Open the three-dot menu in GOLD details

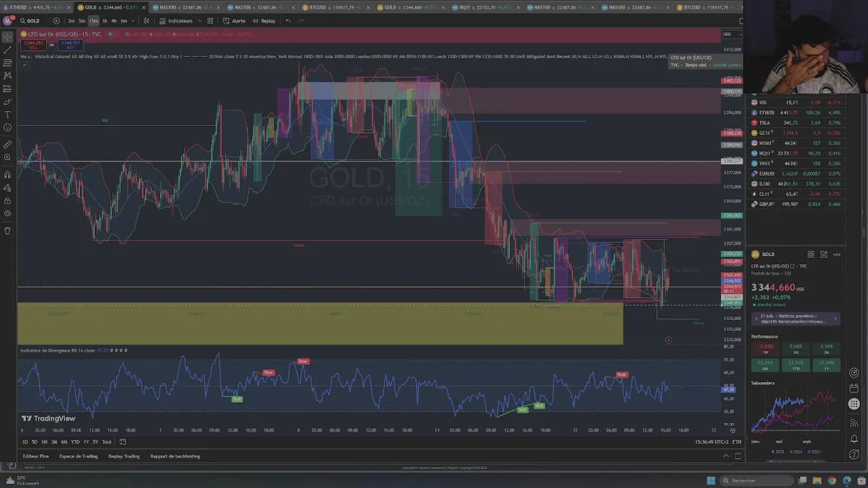pos(837,254)
